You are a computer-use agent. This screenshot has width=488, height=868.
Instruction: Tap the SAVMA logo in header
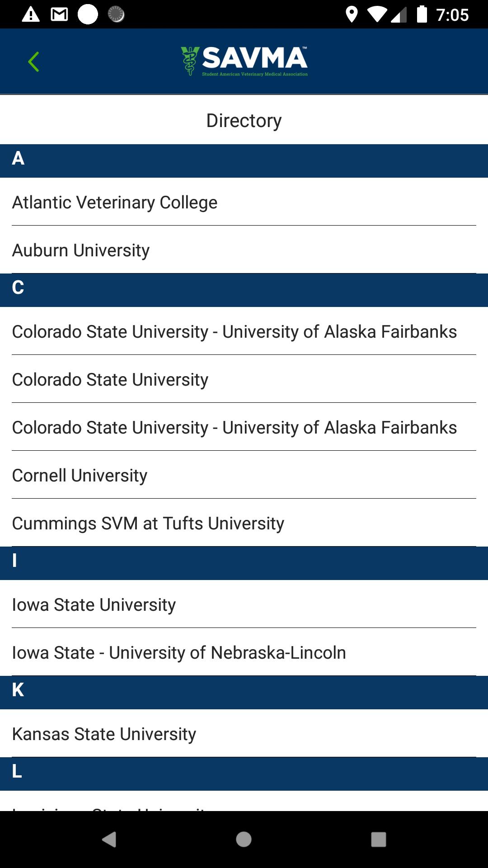coord(244,61)
